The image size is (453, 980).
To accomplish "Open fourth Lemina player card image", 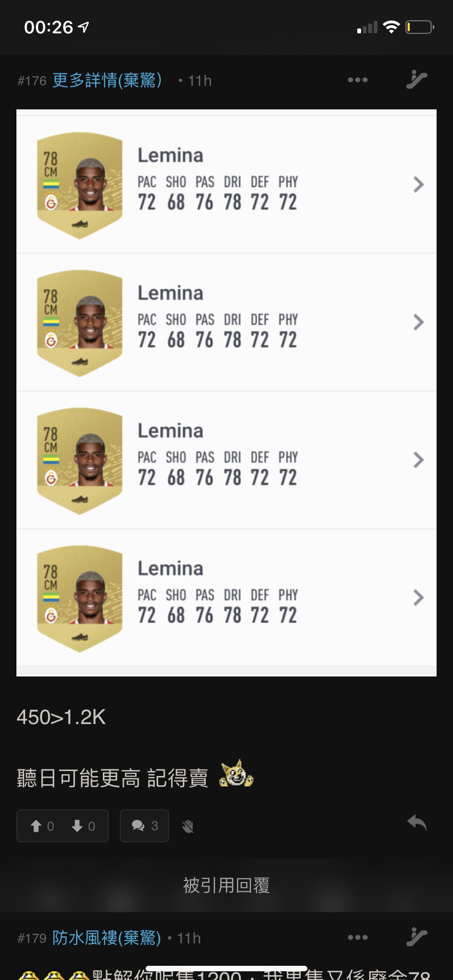I will [x=80, y=599].
